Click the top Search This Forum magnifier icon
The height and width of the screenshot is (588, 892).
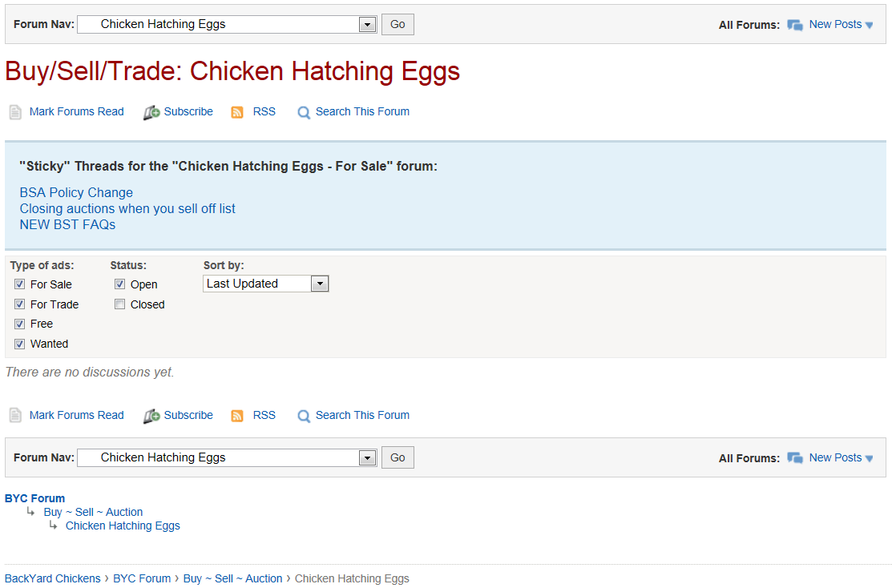(x=304, y=113)
